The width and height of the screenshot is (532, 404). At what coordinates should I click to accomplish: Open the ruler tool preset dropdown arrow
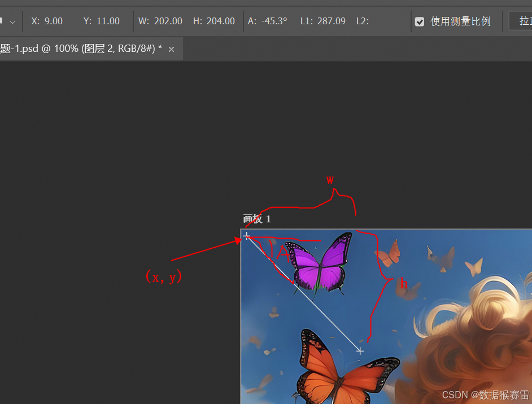tap(12, 22)
